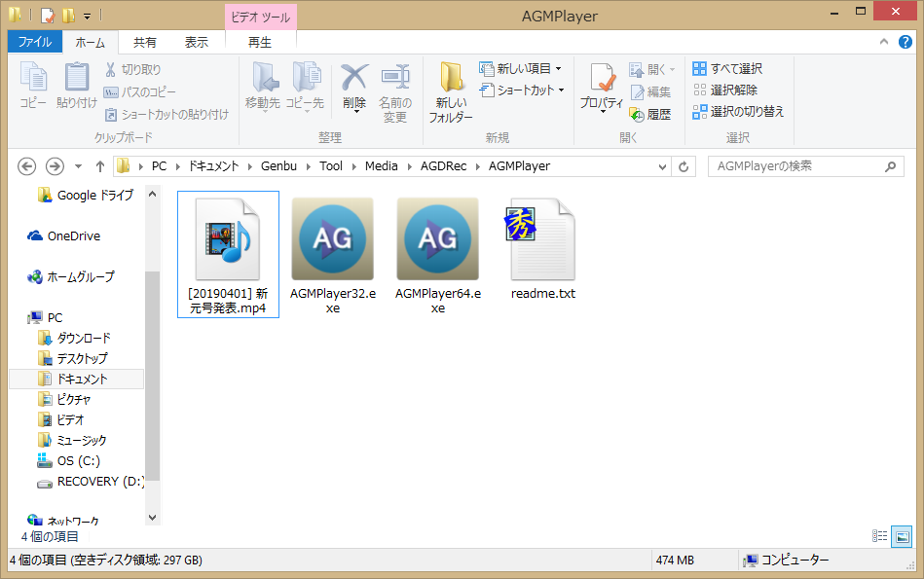
Task: Select the AGMPlayer32.exe file icon
Action: coord(332,238)
